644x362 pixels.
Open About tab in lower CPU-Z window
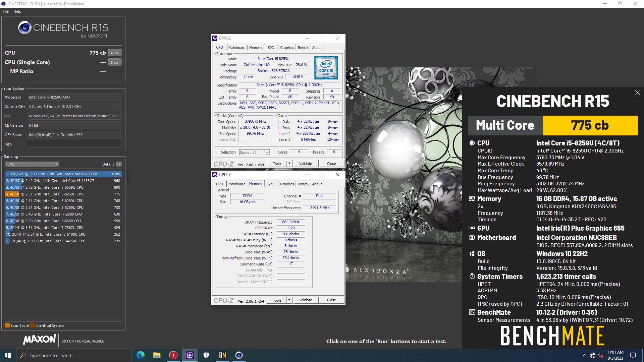[x=317, y=184]
